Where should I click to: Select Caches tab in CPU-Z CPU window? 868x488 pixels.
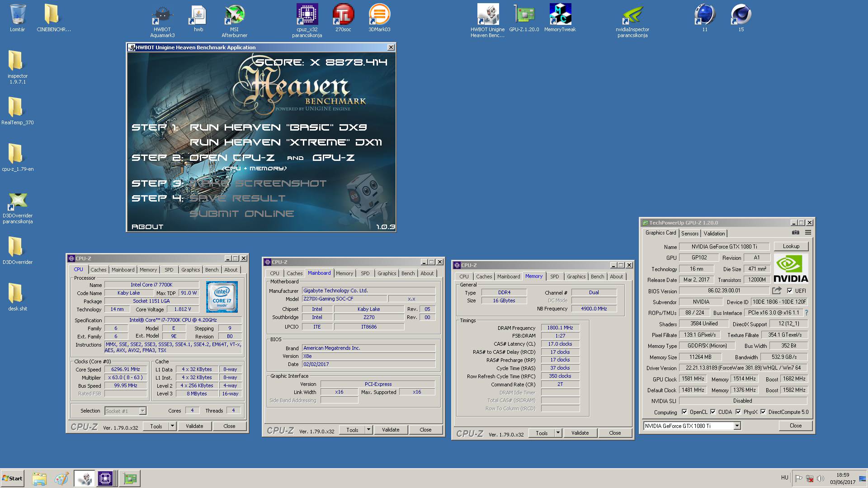98,270
